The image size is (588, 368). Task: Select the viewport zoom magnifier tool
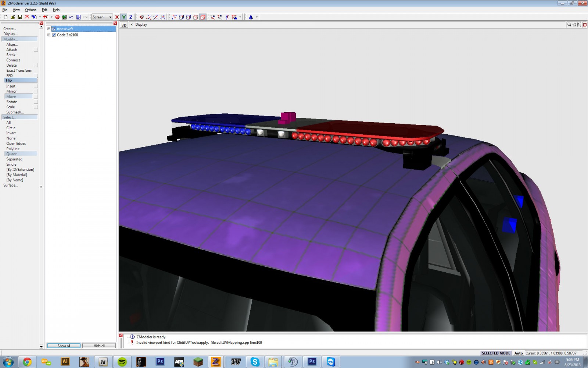click(x=569, y=25)
